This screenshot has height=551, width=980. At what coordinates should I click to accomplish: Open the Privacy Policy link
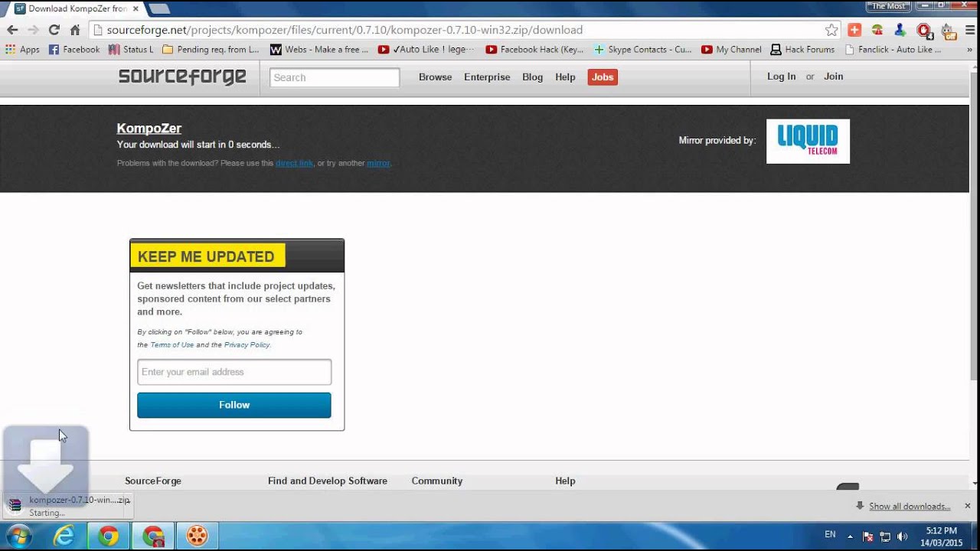click(247, 345)
